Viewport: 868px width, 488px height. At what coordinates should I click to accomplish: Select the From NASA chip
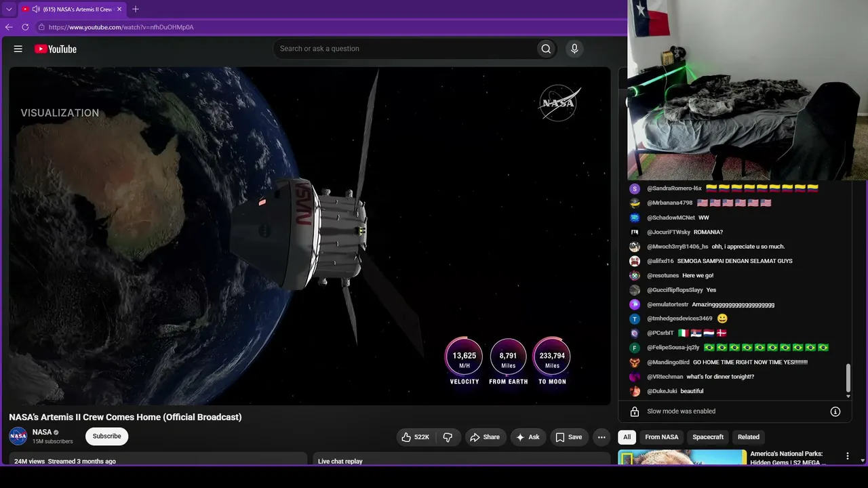point(661,437)
